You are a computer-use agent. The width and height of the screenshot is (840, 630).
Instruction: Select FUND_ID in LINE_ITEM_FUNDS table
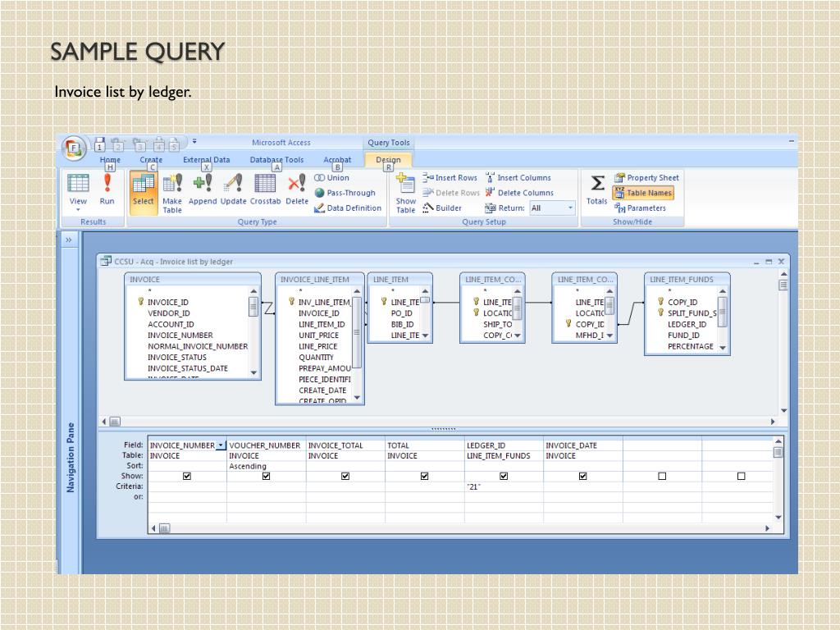pos(683,336)
